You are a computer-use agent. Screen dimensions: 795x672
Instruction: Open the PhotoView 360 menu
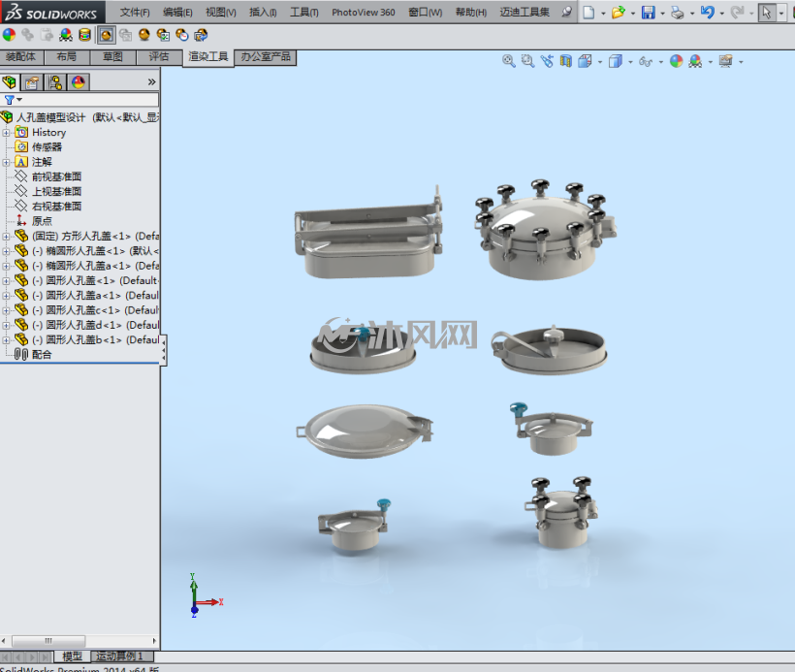(363, 13)
